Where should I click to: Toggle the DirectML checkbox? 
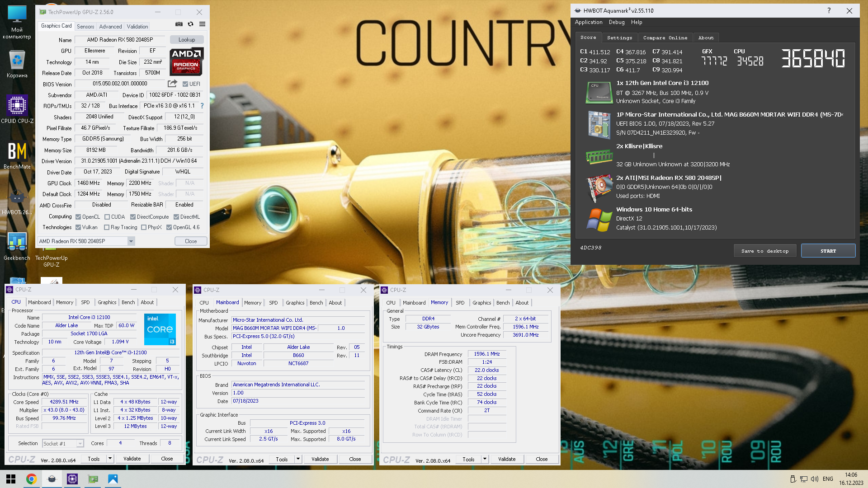coord(176,217)
